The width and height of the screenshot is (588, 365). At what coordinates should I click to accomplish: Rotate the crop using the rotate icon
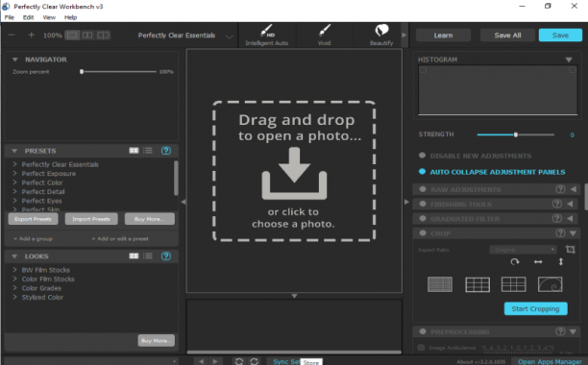[515, 262]
